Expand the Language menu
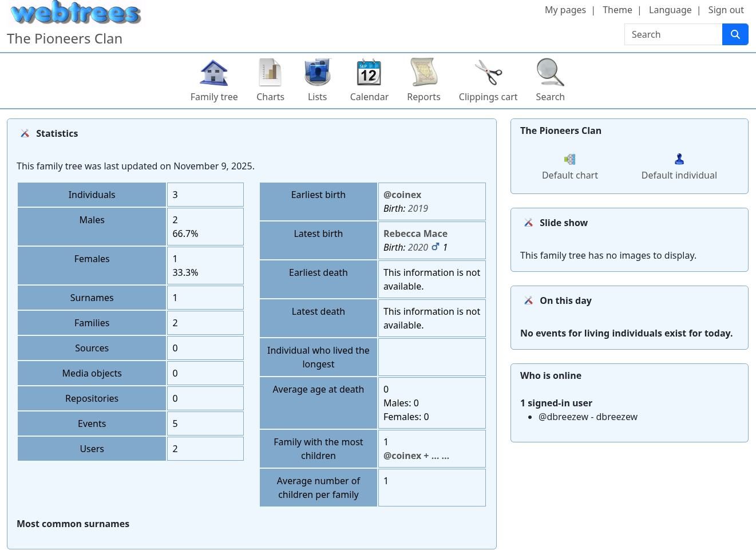The height and width of the screenshot is (558, 756). point(670,10)
